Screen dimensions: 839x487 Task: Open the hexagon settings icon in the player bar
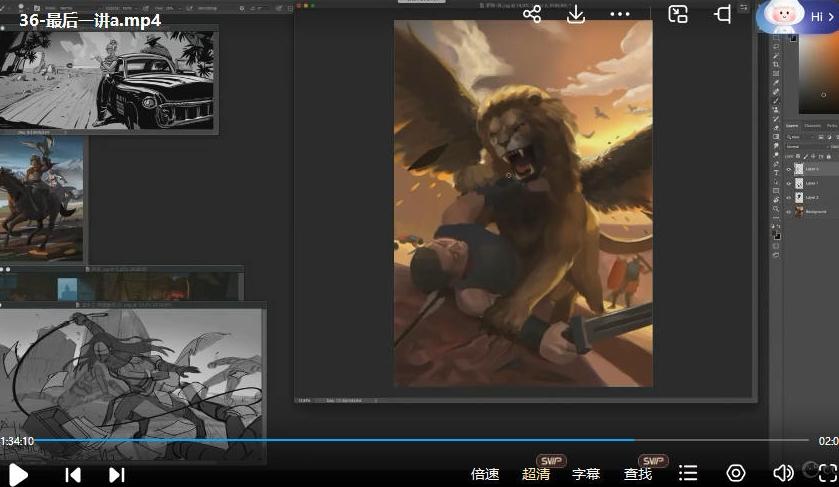point(736,473)
